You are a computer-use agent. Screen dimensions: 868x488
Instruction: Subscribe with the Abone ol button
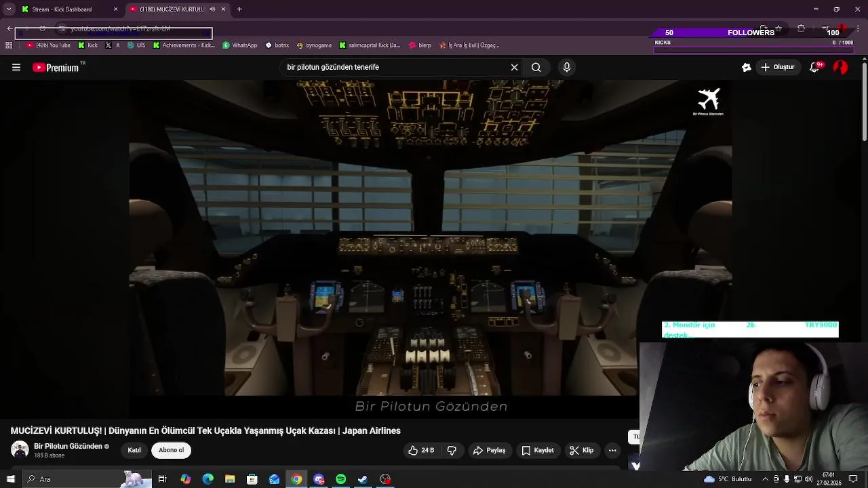click(x=172, y=450)
